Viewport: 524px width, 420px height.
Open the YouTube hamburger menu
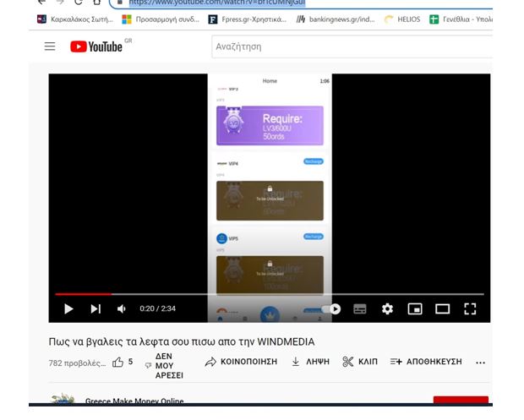pyautogui.click(x=50, y=46)
